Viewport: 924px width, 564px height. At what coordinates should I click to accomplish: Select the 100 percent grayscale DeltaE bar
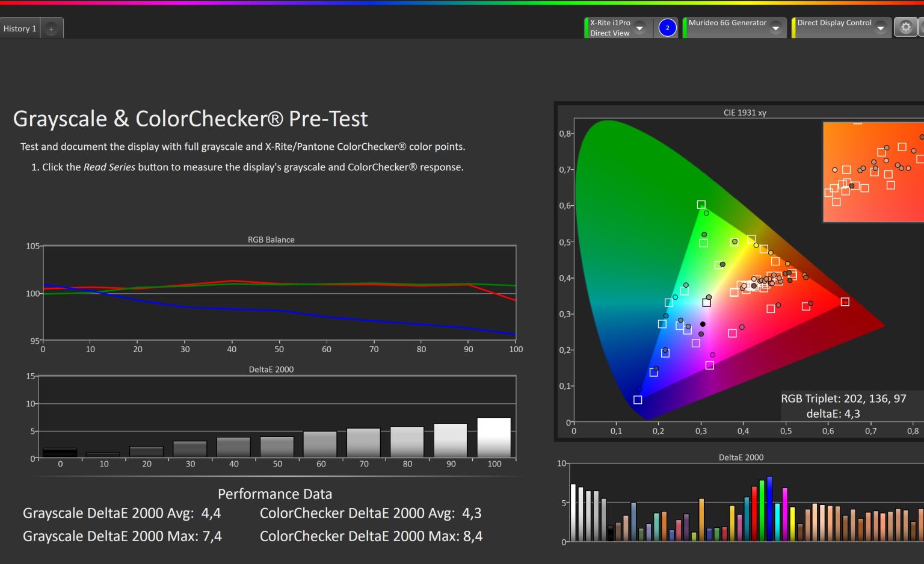pos(494,438)
